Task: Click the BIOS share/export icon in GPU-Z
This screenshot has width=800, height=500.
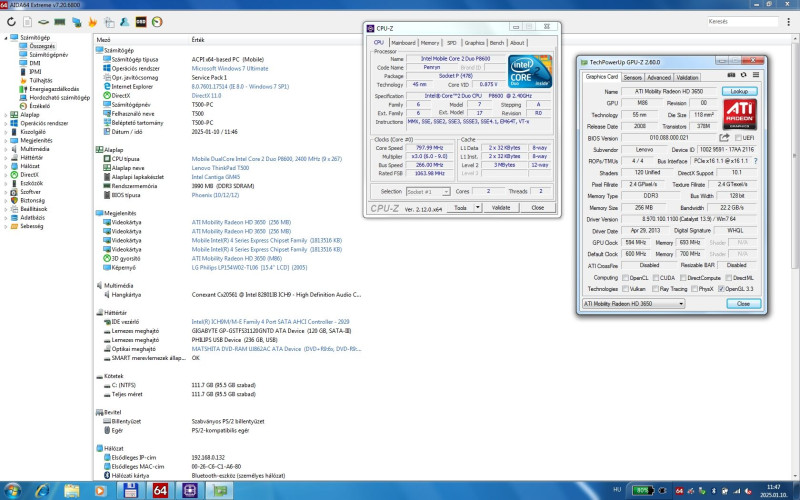Action: pos(724,137)
